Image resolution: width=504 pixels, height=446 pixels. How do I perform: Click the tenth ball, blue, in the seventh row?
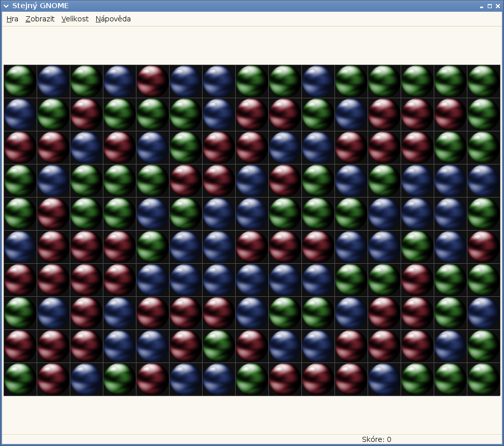[x=318, y=280]
